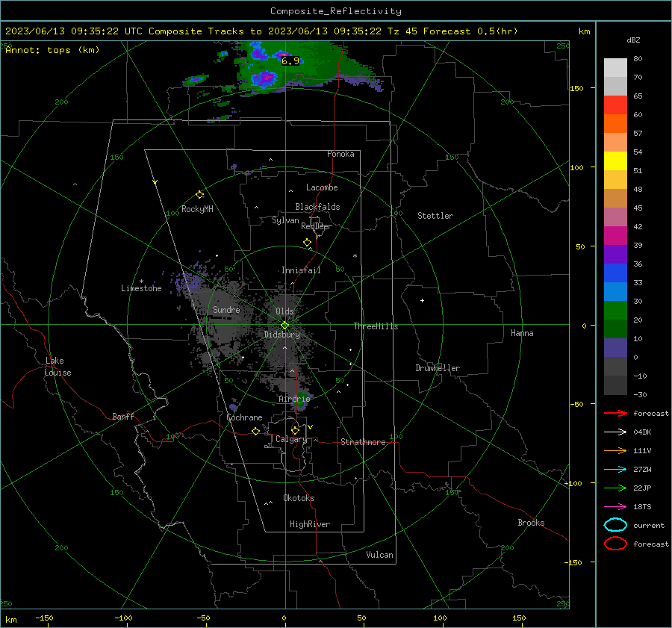Click the 'Forecast 0.5(hr)' header text

click(470, 31)
